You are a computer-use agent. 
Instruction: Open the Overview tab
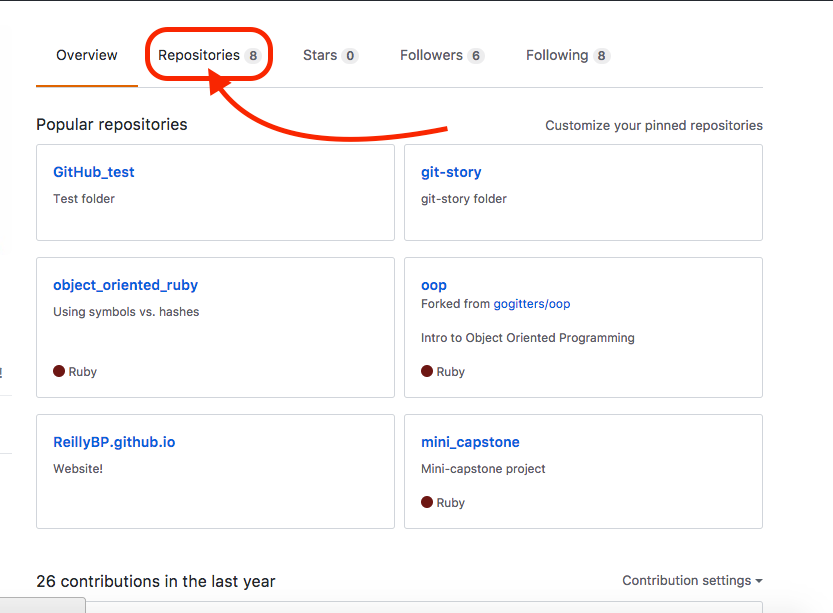point(86,55)
